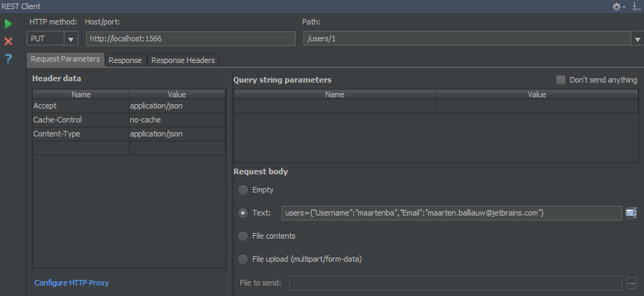This screenshot has width=644, height=296.
Task: Click the red X cancel request icon
Action: 8,41
